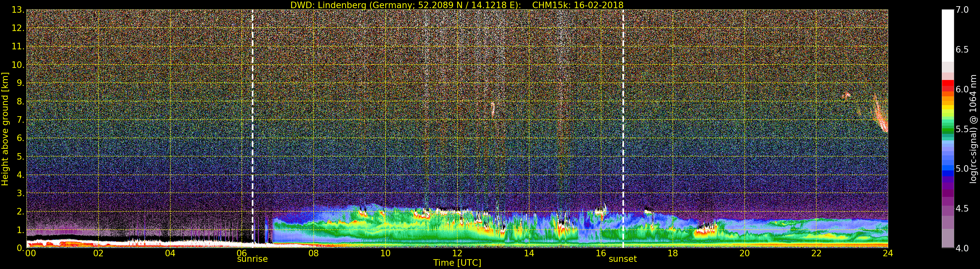Click the 'Time [UTC]' axis label
This screenshot has width=980, height=269.
pos(457,263)
